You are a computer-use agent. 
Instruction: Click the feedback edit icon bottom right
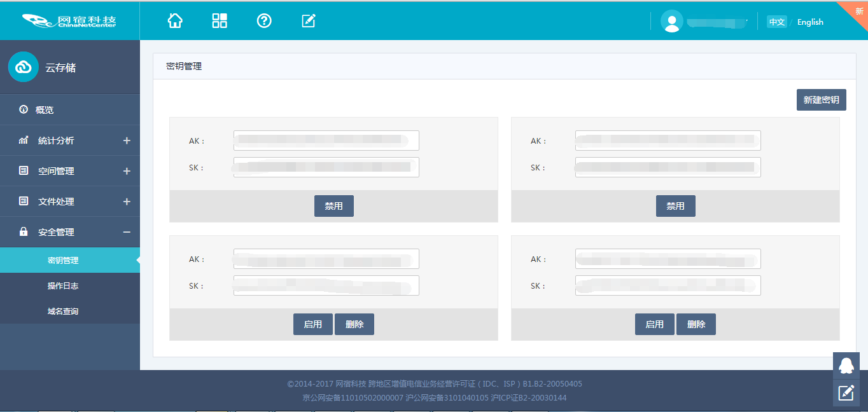[x=846, y=393]
